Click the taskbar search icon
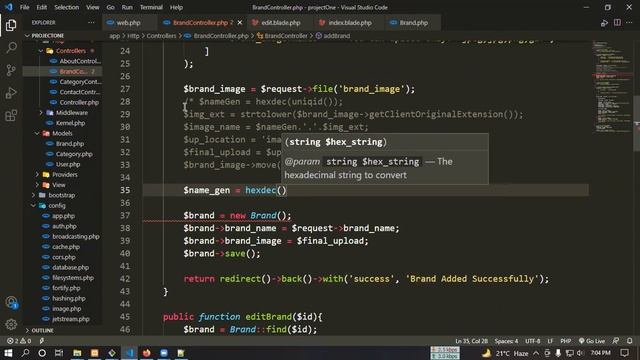 [25, 353]
